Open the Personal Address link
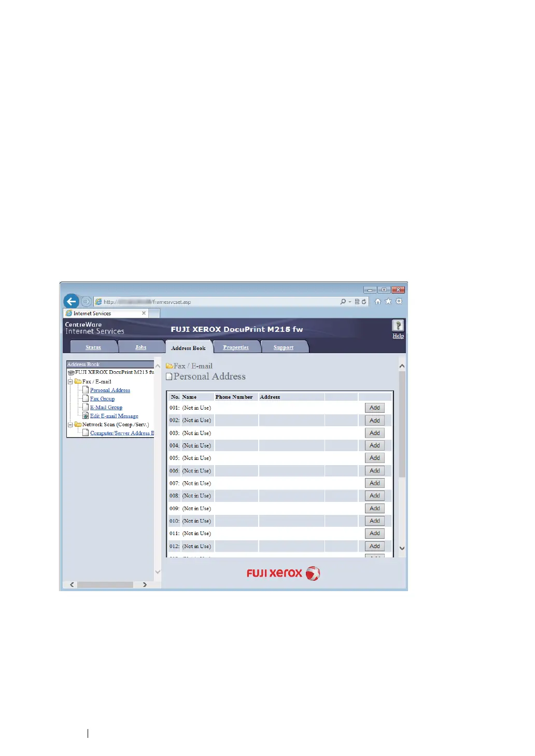 click(x=110, y=390)
